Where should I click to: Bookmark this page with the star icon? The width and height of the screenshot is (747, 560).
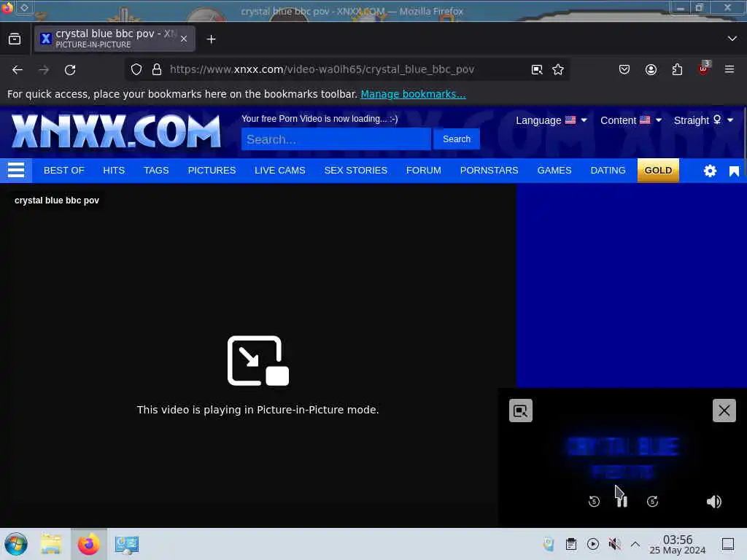pyautogui.click(x=558, y=69)
